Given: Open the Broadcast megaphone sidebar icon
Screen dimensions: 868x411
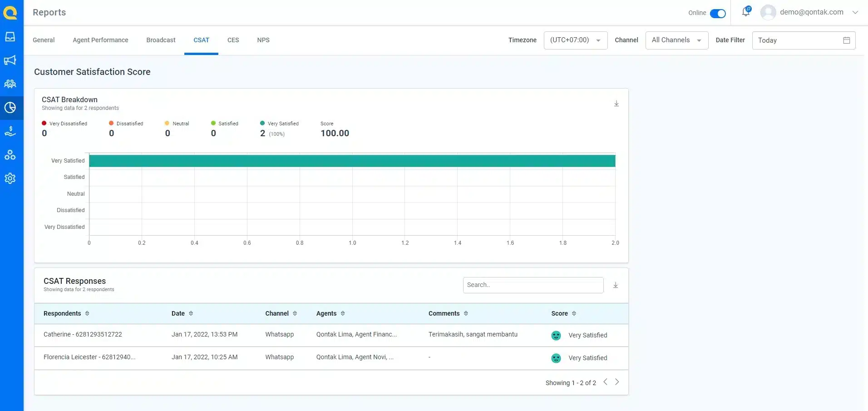Looking at the screenshot, I should tap(10, 60).
